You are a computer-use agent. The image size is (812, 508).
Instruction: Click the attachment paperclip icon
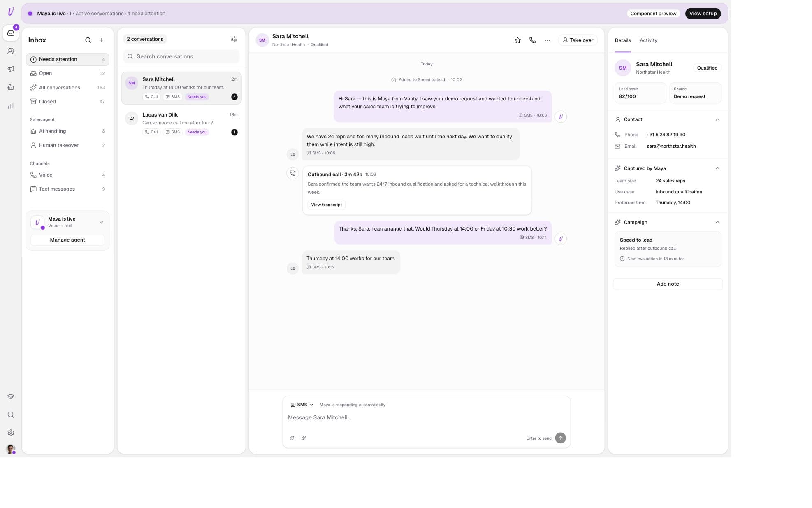click(292, 438)
